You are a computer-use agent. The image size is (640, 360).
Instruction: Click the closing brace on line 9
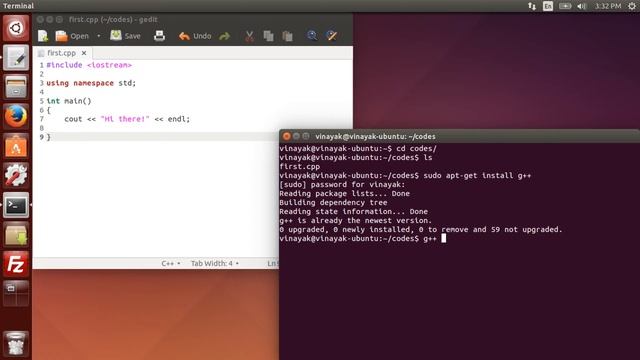49,137
